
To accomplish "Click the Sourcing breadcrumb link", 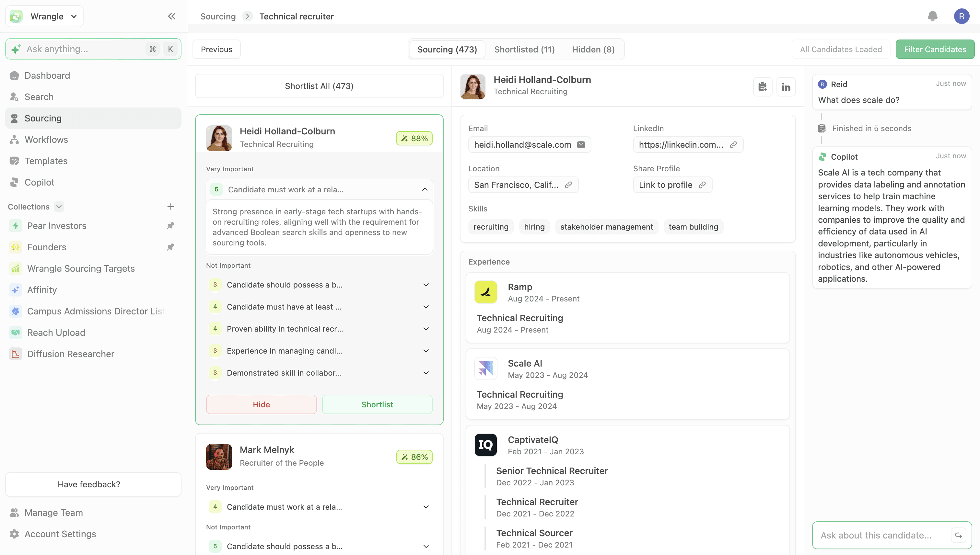I will pos(218,17).
